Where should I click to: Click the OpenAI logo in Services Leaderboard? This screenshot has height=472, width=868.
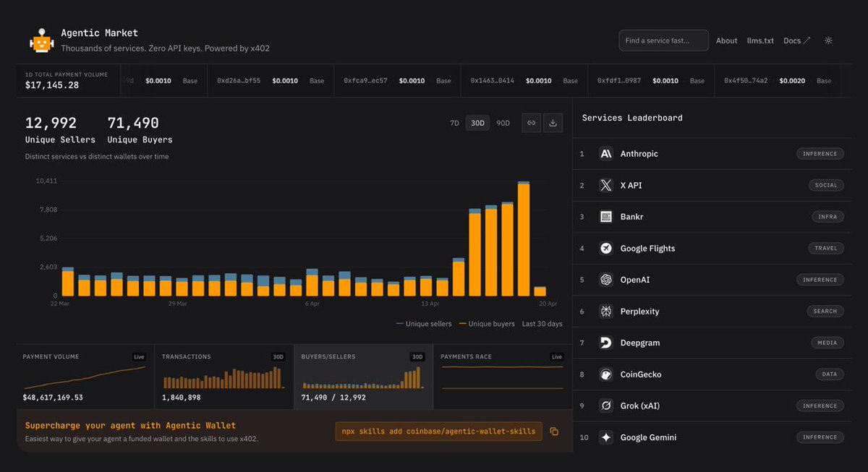[605, 279]
